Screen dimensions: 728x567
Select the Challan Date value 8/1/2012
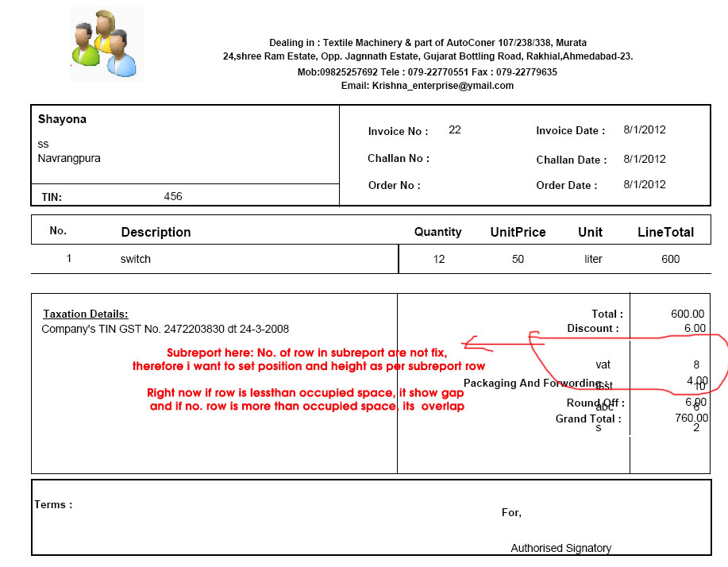point(645,159)
